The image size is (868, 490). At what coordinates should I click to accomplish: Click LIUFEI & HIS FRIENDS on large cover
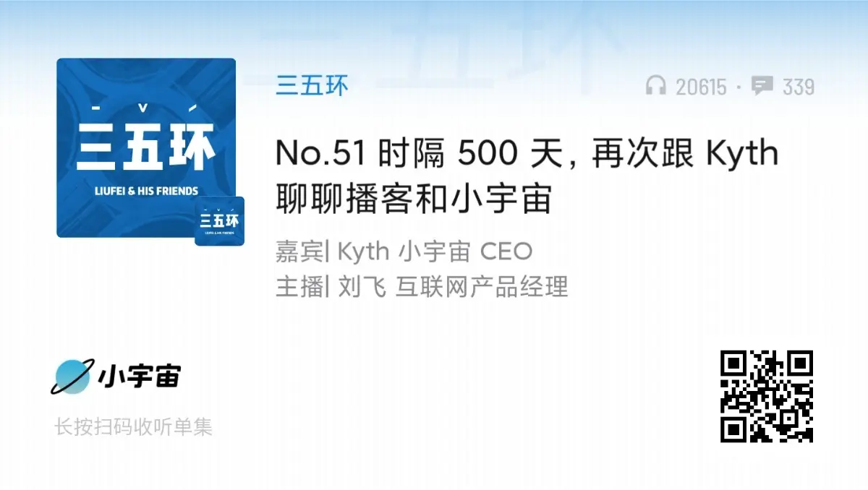(146, 192)
